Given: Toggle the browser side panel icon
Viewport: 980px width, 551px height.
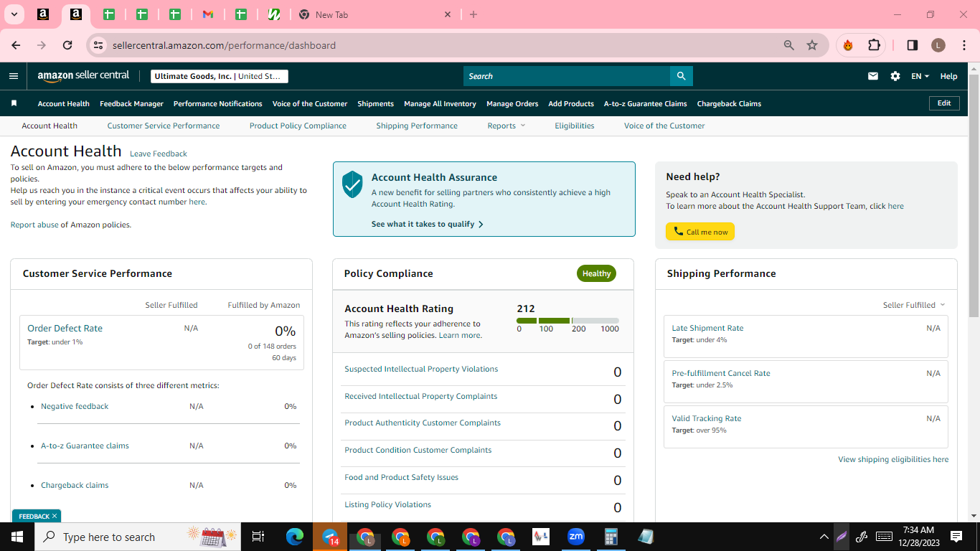Looking at the screenshot, I should [x=913, y=45].
